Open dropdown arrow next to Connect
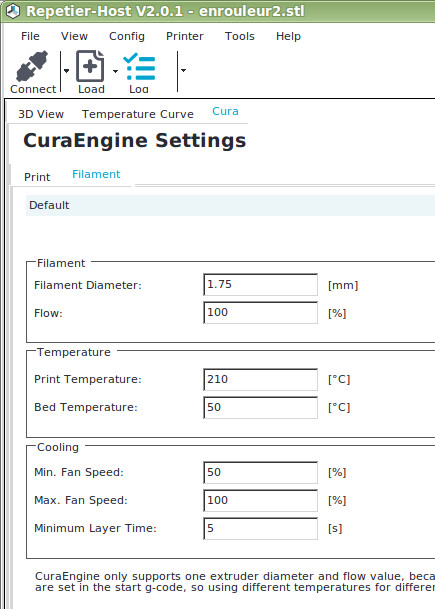 [66, 71]
